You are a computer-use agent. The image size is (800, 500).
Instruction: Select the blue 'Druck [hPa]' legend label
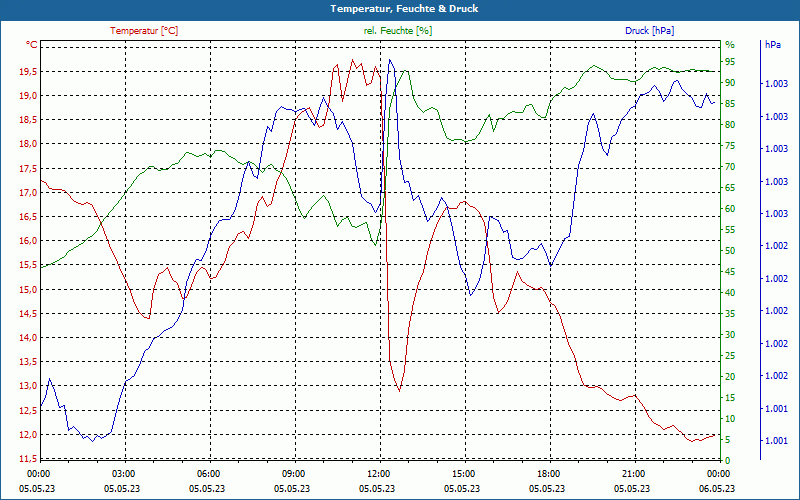(x=649, y=31)
